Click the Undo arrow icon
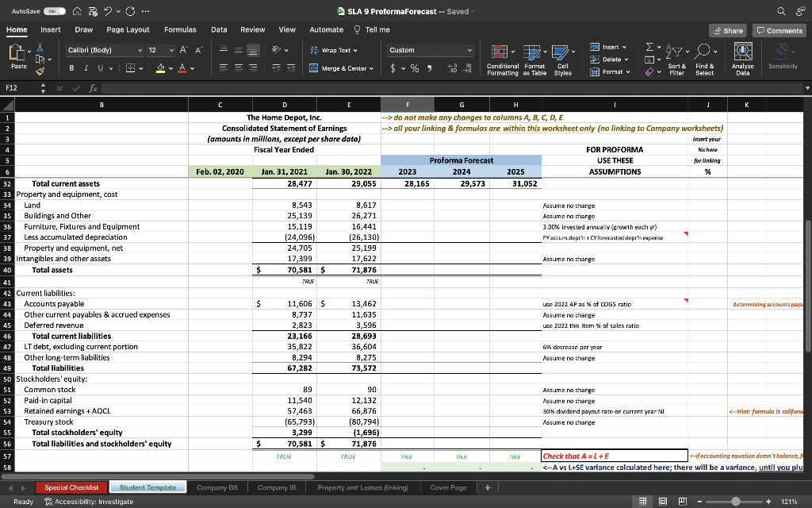 [x=108, y=11]
